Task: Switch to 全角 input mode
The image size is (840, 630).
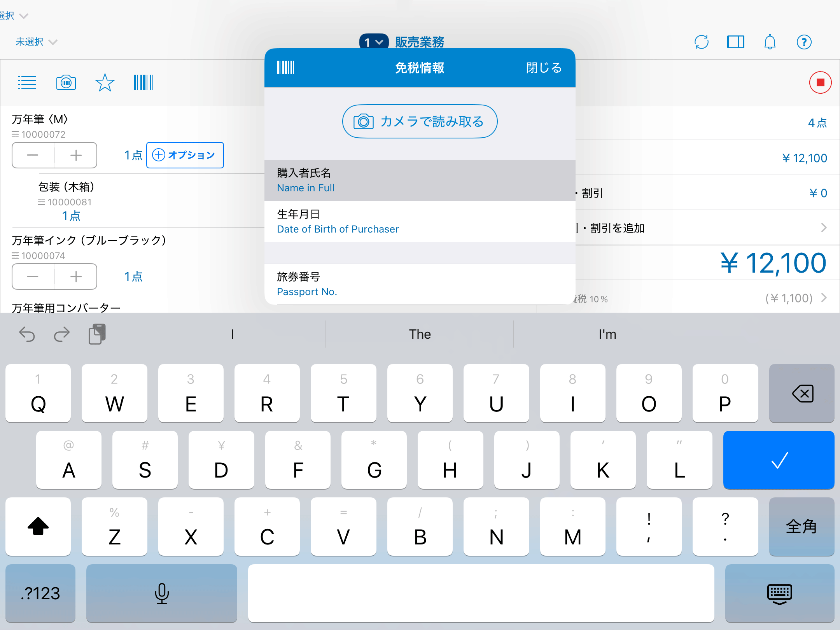Action: click(x=802, y=527)
